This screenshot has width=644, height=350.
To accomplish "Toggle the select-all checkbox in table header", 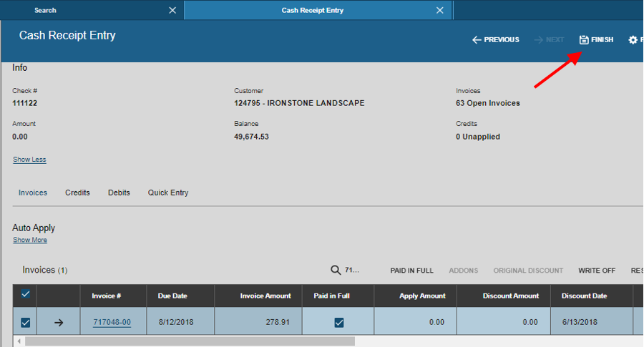I will point(26,293).
